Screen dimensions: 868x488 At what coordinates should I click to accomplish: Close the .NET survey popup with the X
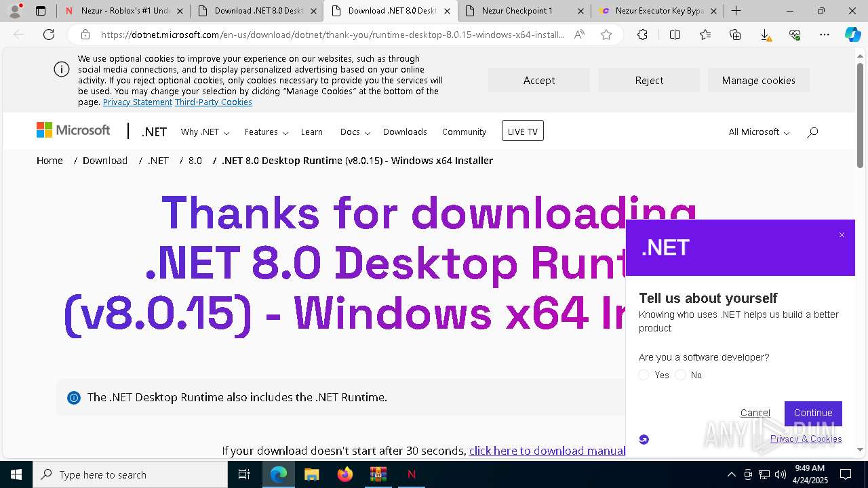842,235
